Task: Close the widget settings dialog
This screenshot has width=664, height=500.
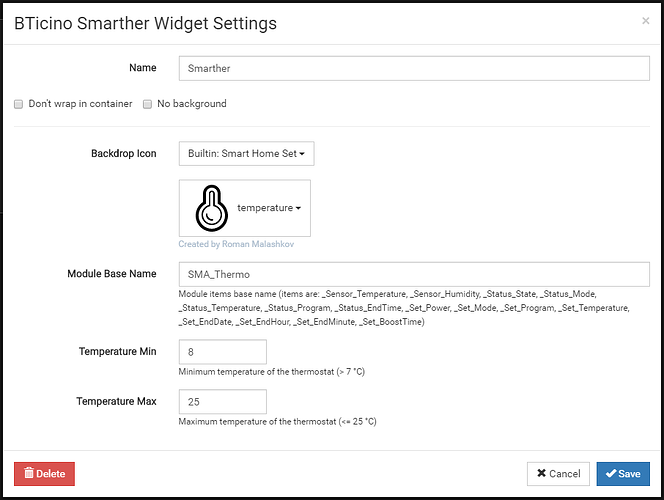Action: click(x=645, y=21)
